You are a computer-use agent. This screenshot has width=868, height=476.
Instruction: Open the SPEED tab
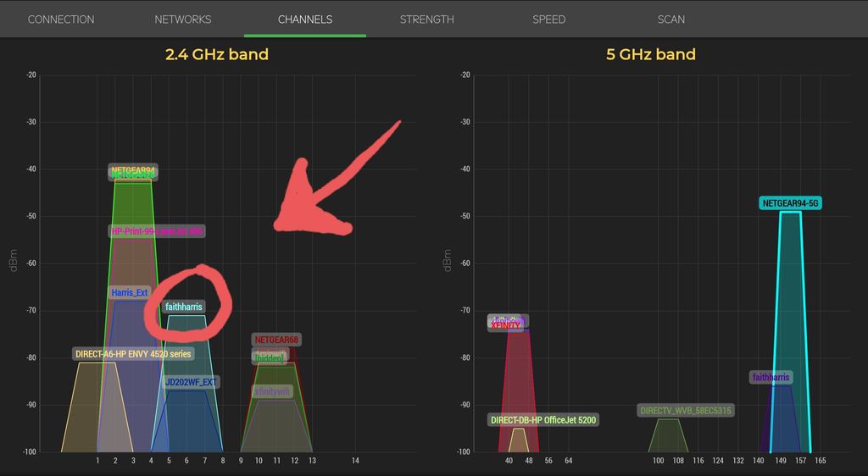[x=548, y=19]
